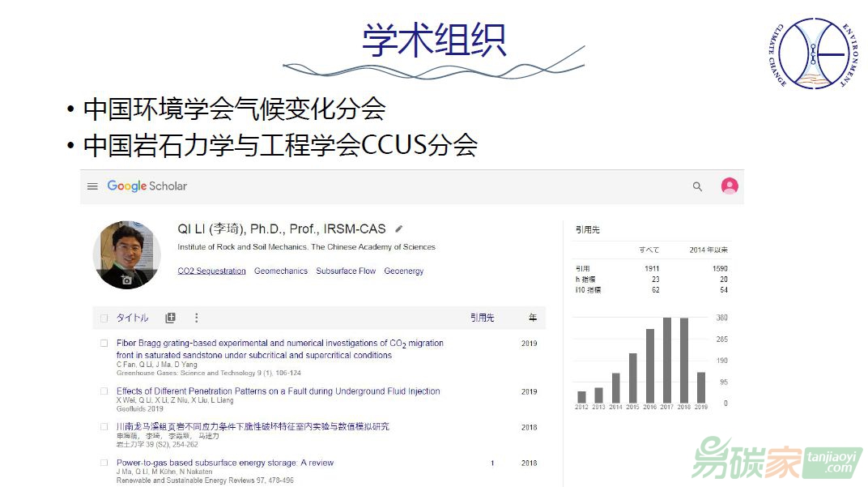Open the three-dot more options menu

196,318
